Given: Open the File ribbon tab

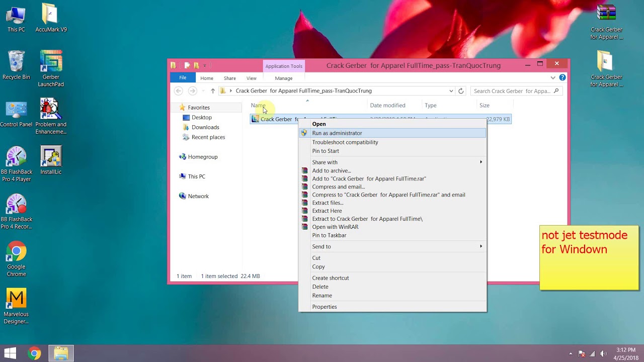Looking at the screenshot, I should click(x=183, y=77).
